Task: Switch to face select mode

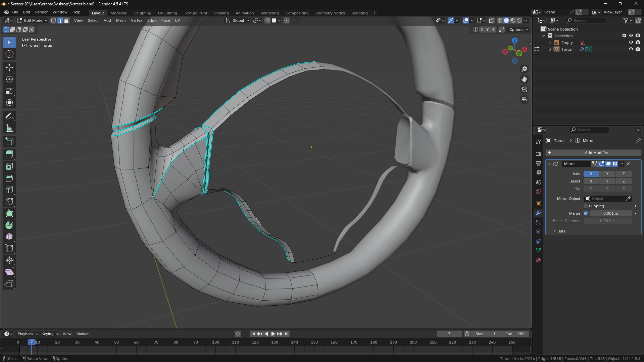Action: pos(66,20)
